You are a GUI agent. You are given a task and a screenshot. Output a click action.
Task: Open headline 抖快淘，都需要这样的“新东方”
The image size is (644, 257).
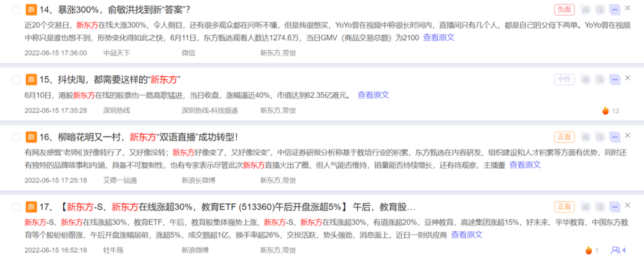coord(110,79)
